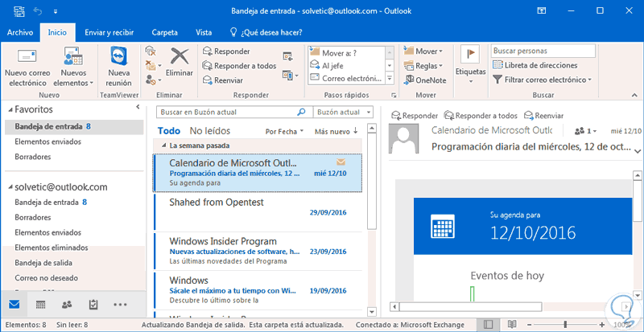Click Reenviar in reading pane
Screen dimensions: 644x332
(x=543, y=116)
